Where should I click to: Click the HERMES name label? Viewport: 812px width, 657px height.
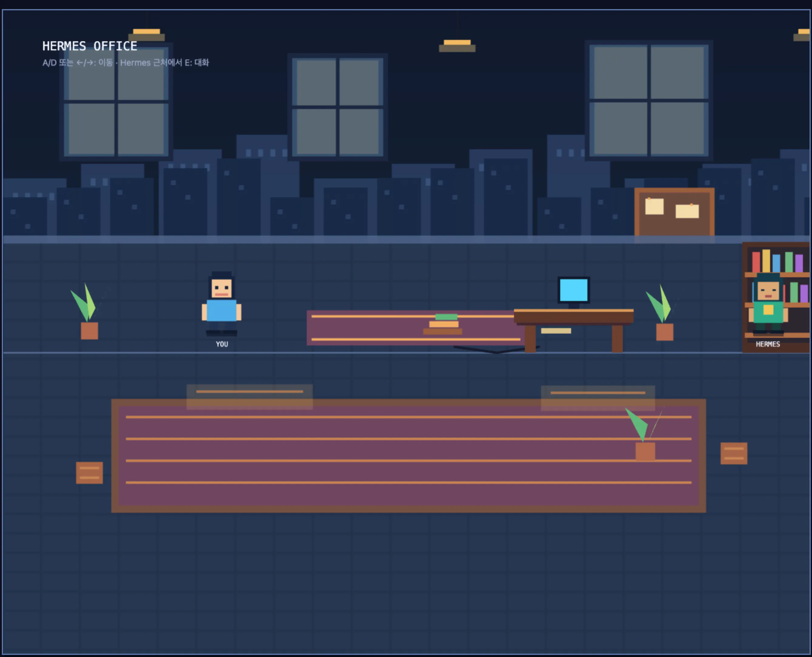pos(768,344)
